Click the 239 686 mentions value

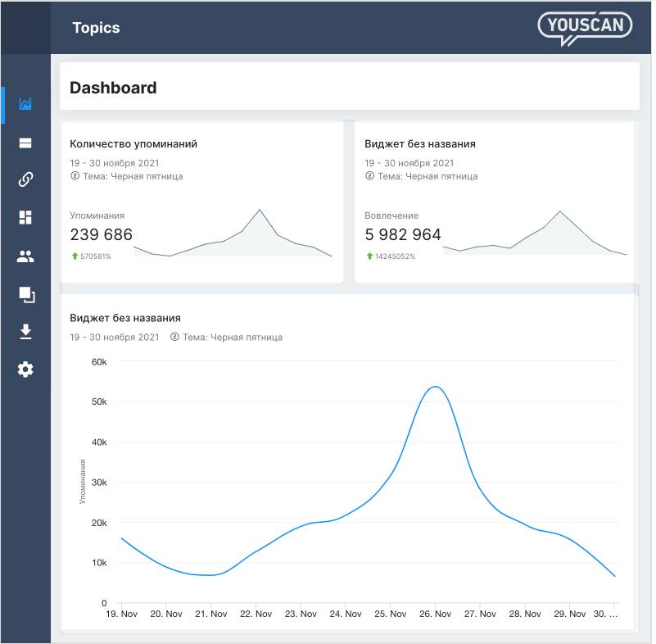click(x=102, y=235)
